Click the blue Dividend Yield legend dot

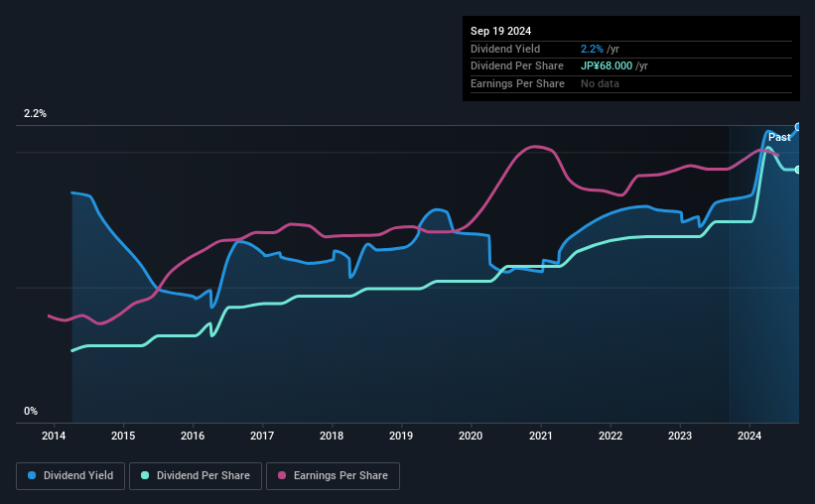click(32, 475)
